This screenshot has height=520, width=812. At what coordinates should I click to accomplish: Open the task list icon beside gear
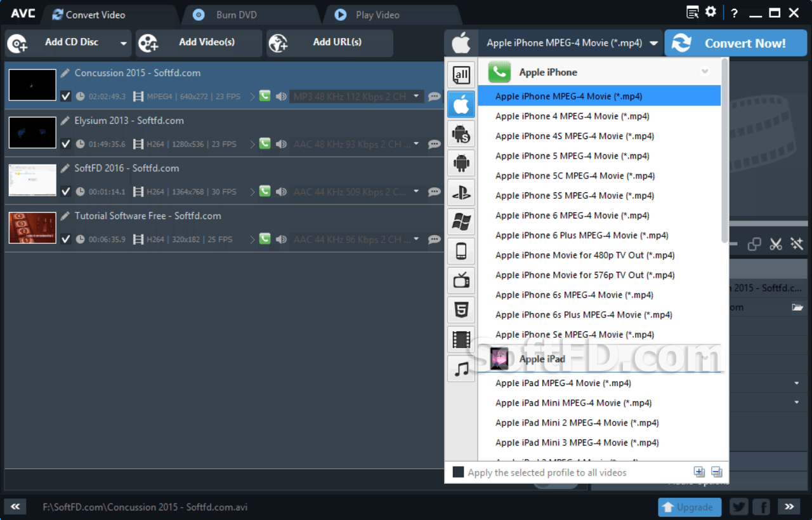693,12
